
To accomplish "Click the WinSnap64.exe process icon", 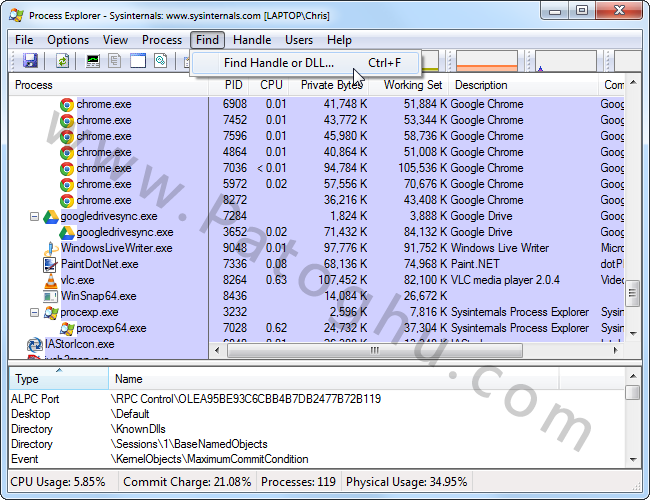I will click(51, 296).
